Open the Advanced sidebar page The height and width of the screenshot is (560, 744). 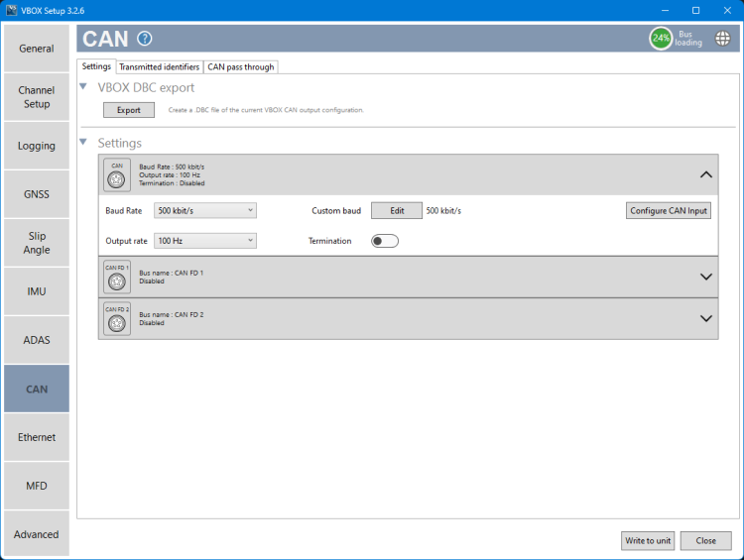[37, 534]
